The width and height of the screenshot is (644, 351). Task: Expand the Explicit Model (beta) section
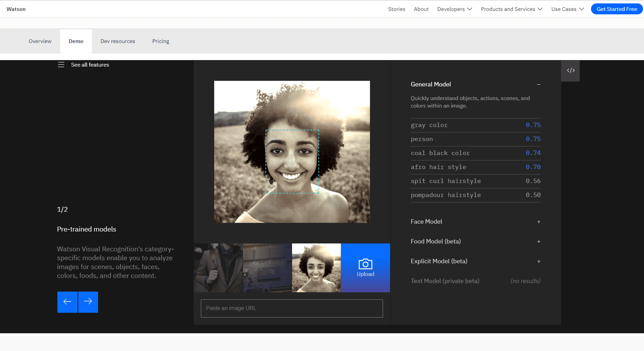click(x=538, y=261)
